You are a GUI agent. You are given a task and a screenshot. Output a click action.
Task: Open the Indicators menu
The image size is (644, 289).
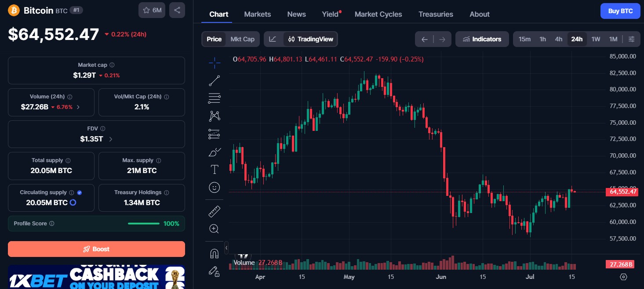[x=482, y=39]
